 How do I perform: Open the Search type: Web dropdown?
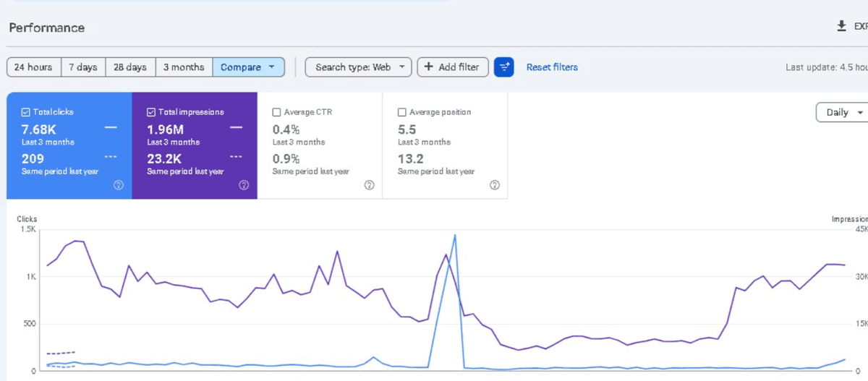point(359,67)
